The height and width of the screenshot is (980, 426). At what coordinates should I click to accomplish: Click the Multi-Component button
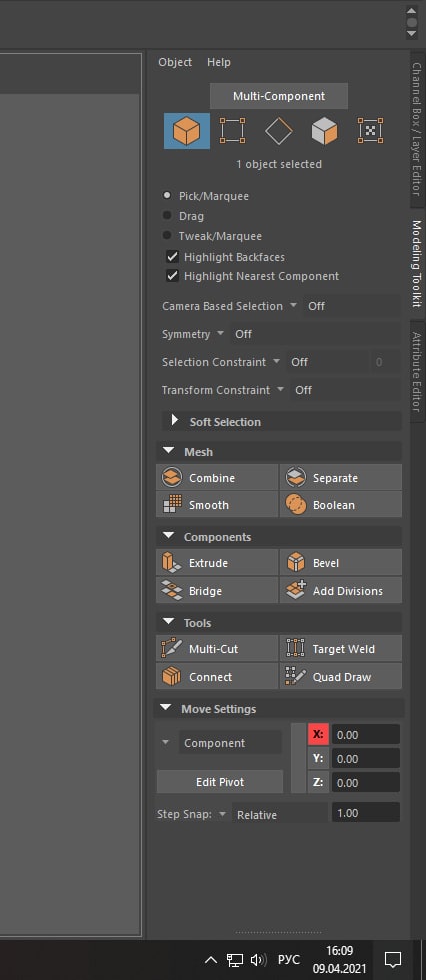[279, 96]
